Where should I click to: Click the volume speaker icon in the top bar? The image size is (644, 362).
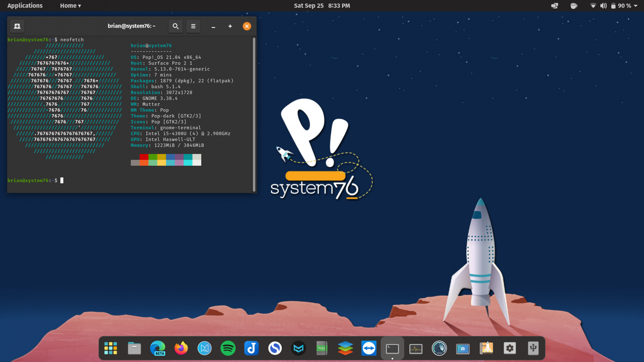pos(603,6)
